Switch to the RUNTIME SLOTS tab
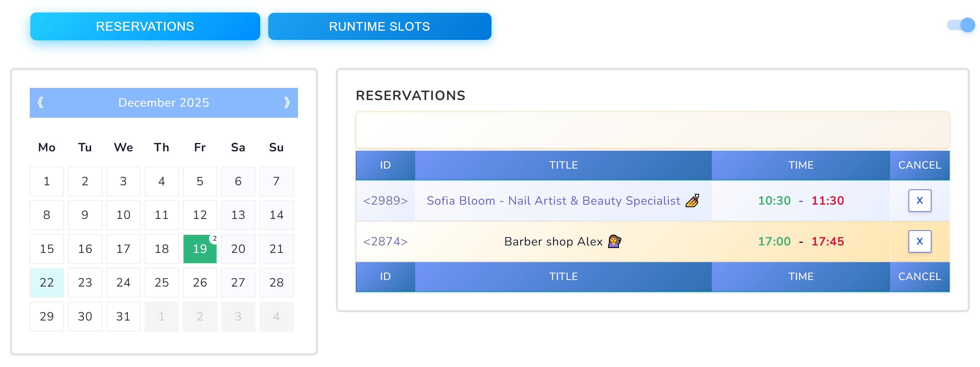This screenshot has width=980, height=367. tap(380, 26)
